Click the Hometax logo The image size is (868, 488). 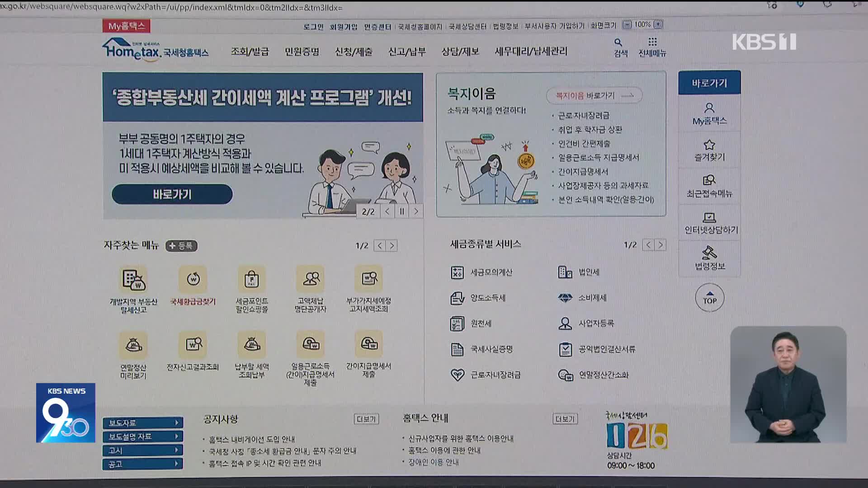click(x=156, y=50)
